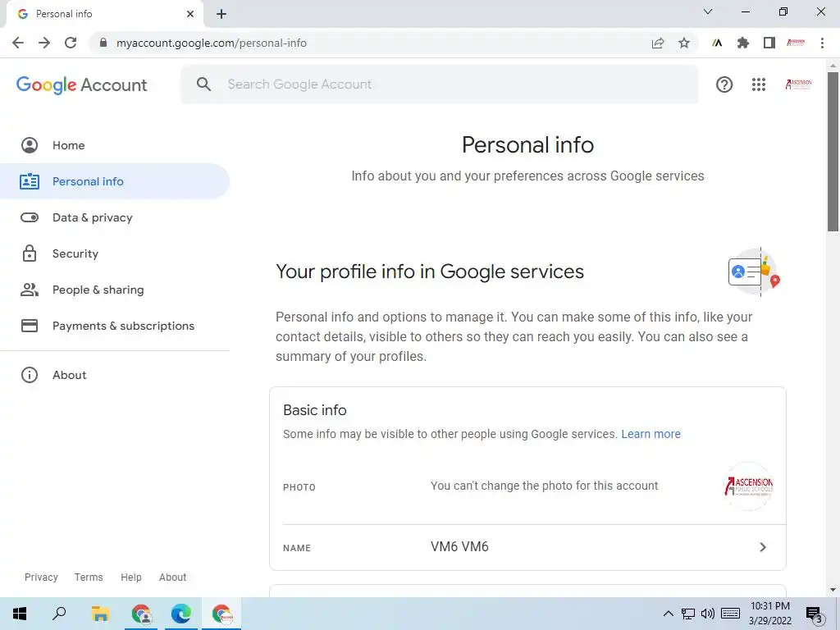Close the Personal info tab
Screen dimensions: 840x630
click(190, 14)
